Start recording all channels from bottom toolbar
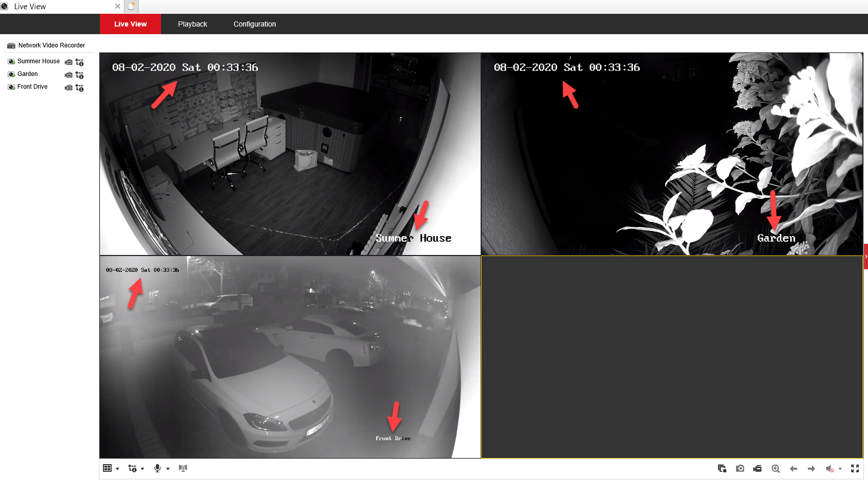868x484 pixels. [x=757, y=468]
